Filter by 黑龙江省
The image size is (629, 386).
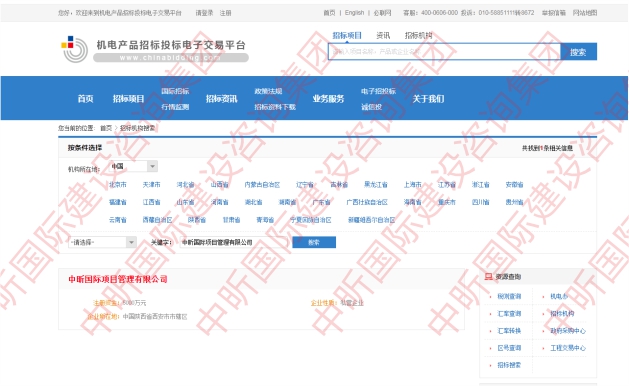tap(376, 185)
